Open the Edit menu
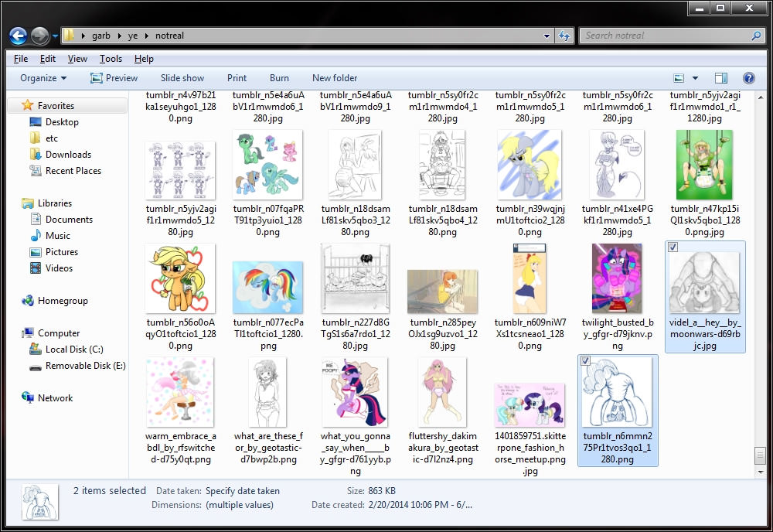Image resolution: width=773 pixels, height=532 pixels. coord(48,59)
